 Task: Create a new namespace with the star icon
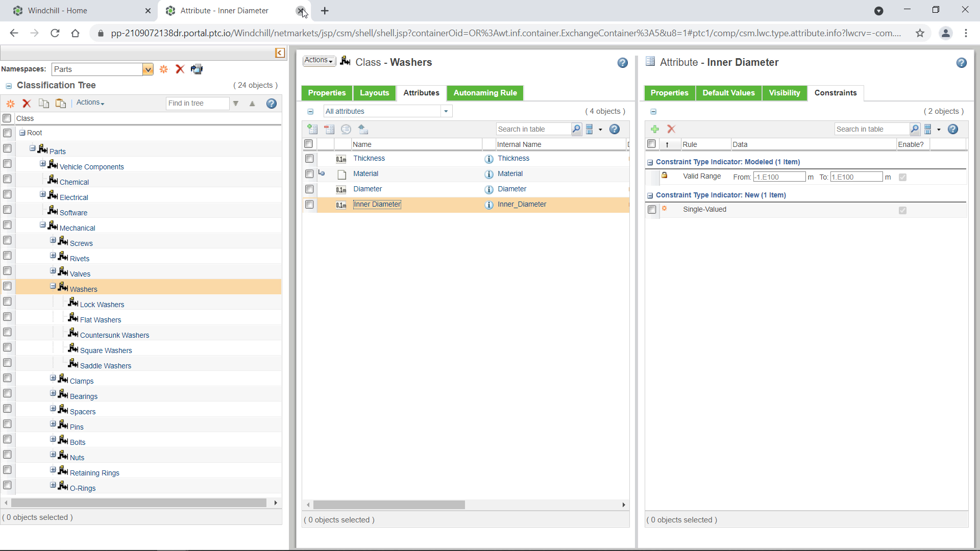click(x=164, y=69)
